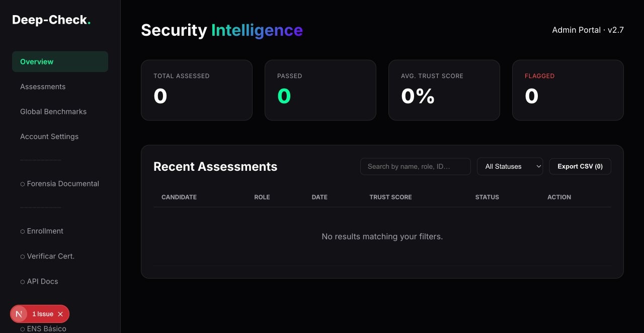Image resolution: width=644 pixels, height=333 pixels.
Task: Dismiss the 1 Issue notification badge
Action: [x=60, y=314]
